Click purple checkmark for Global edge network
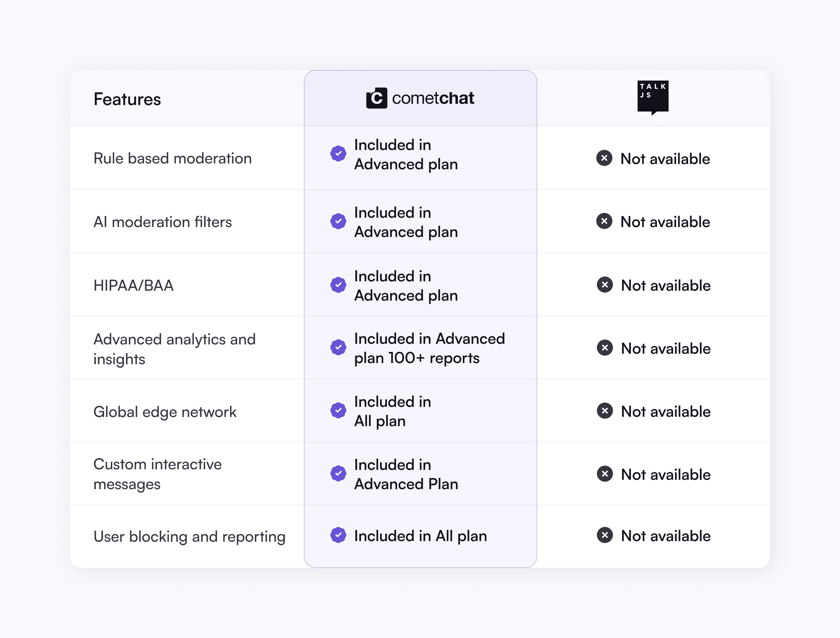This screenshot has height=638, width=840. point(338,410)
